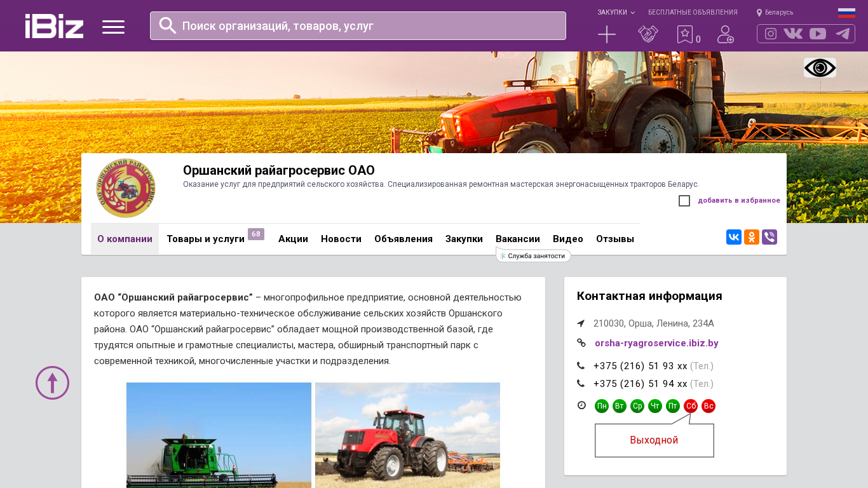Open iBiz Instagram page
This screenshot has height=488, width=868.
pos(771,34)
